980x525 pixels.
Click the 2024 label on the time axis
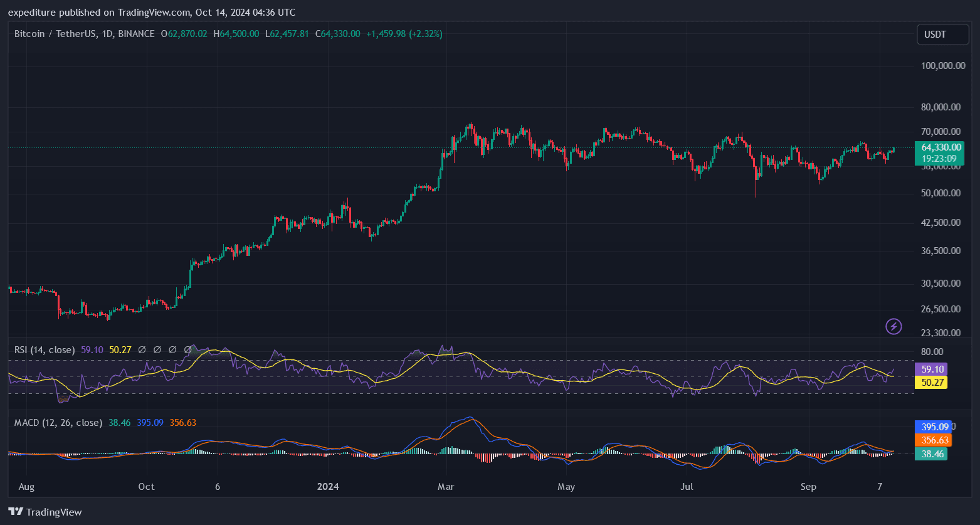(329, 486)
